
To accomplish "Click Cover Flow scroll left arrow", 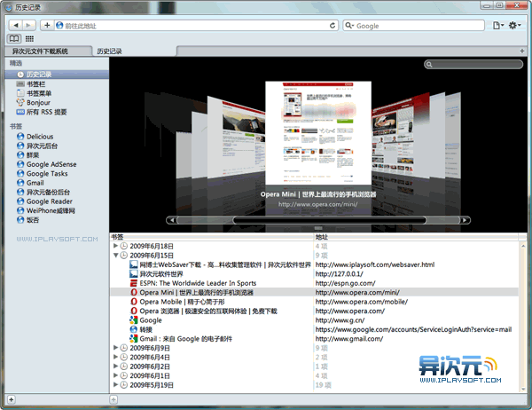I will (x=172, y=220).
